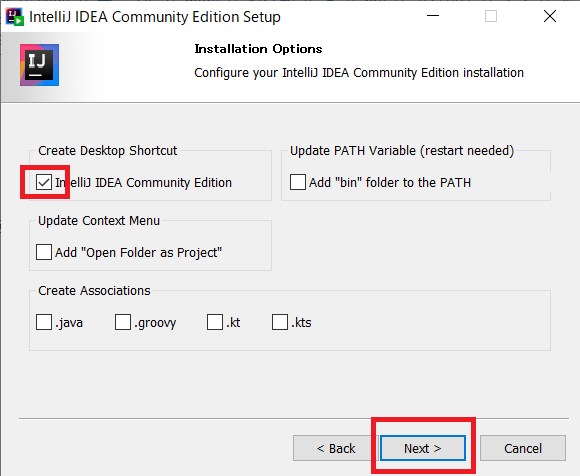Click the "Update Context Menu" group label
The width and height of the screenshot is (580, 476).
point(99,221)
